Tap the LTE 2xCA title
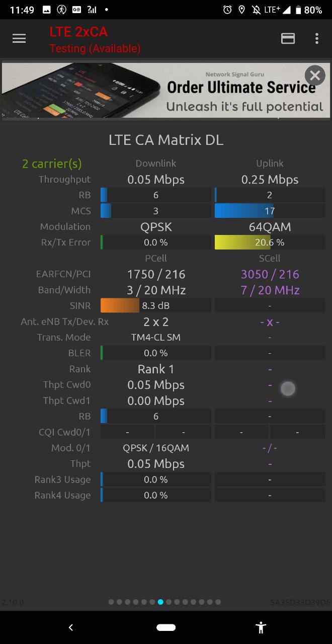This screenshot has height=644, width=332. pos(78,32)
